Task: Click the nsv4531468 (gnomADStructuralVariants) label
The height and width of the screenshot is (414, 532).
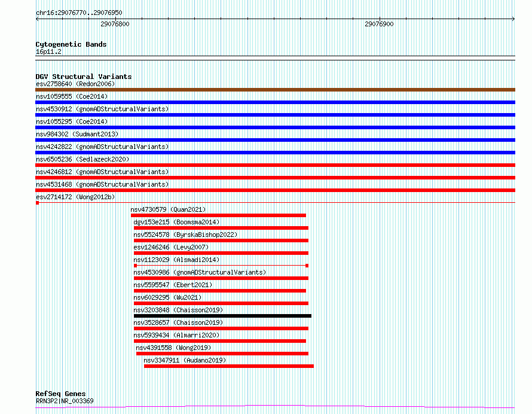Action: [x=102, y=184]
